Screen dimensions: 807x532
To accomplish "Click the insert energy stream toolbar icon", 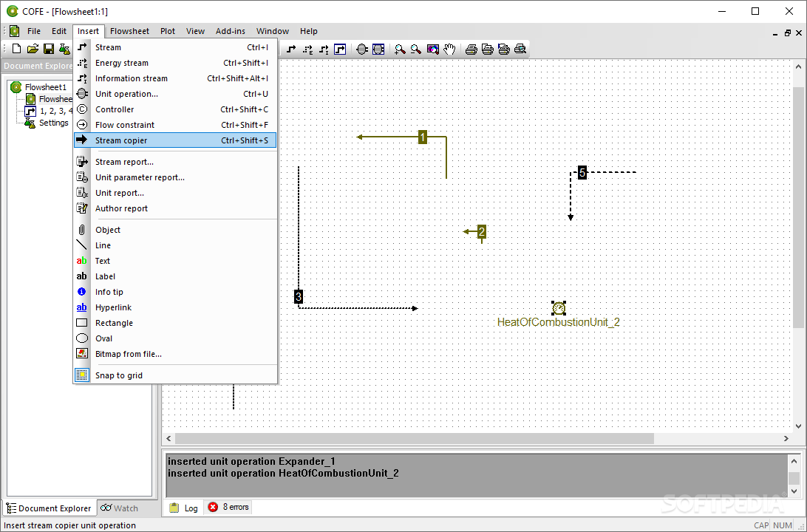I will pos(307,49).
